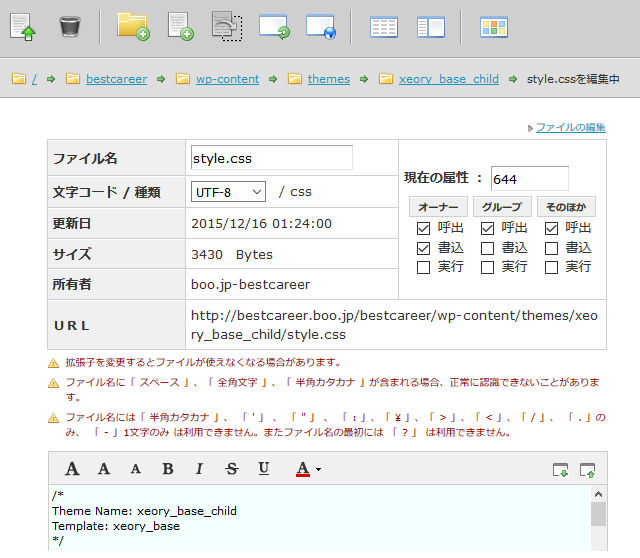Image resolution: width=640 pixels, height=558 pixels.
Task: Open the browser preview globe icon
Action: [321, 27]
